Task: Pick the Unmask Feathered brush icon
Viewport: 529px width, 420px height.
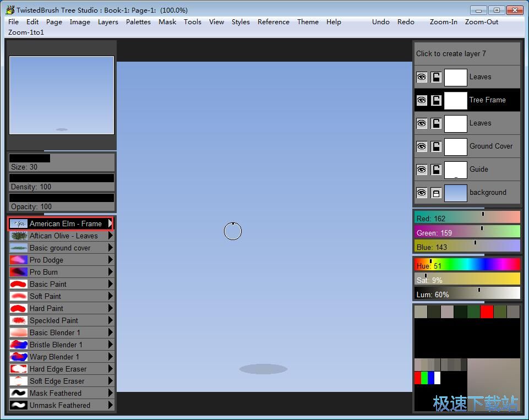Action: pyautogui.click(x=19, y=405)
